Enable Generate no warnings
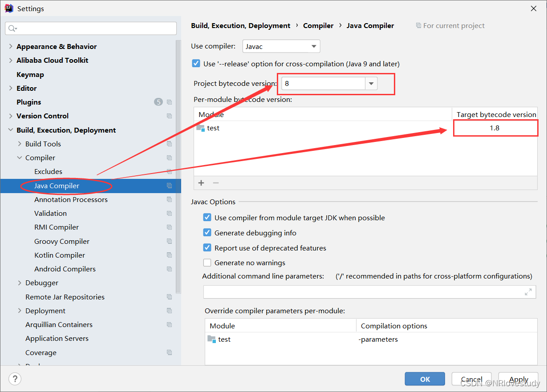The height and width of the screenshot is (392, 547). pyautogui.click(x=207, y=263)
